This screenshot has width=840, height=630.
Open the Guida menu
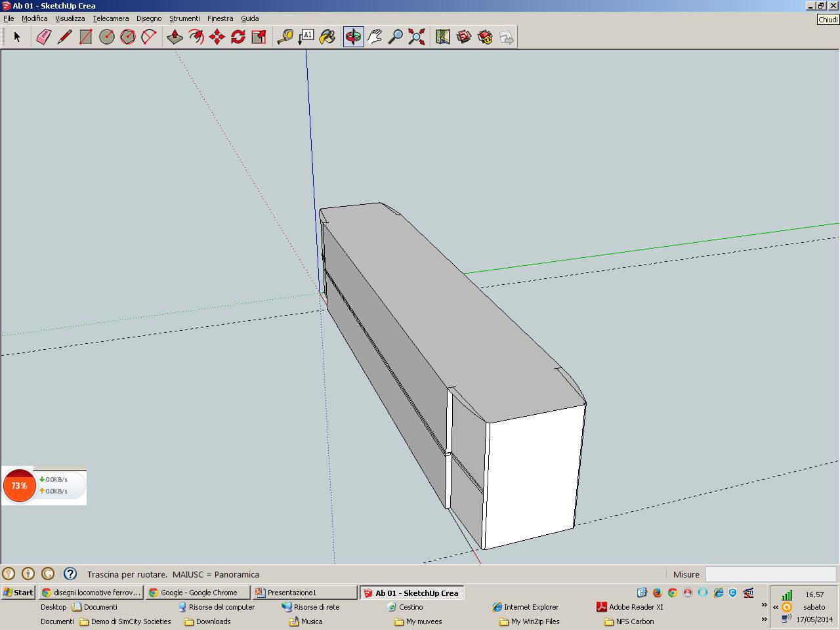(249, 18)
